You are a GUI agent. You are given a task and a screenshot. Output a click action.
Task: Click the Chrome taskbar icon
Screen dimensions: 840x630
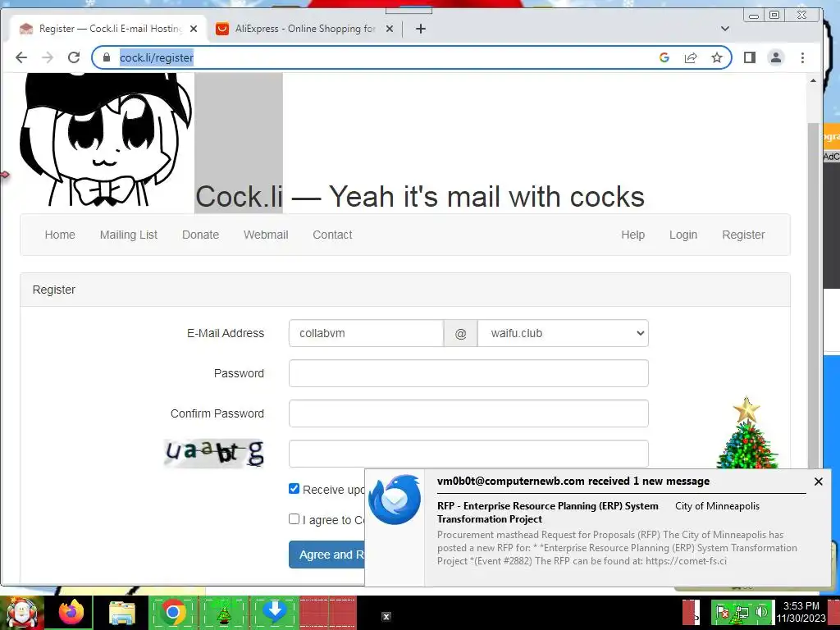[172, 612]
